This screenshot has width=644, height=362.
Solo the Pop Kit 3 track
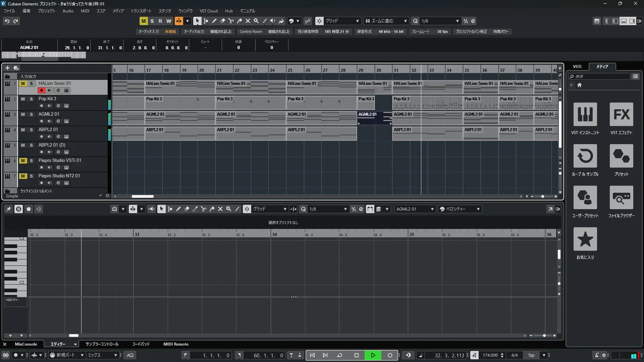pos(31,99)
